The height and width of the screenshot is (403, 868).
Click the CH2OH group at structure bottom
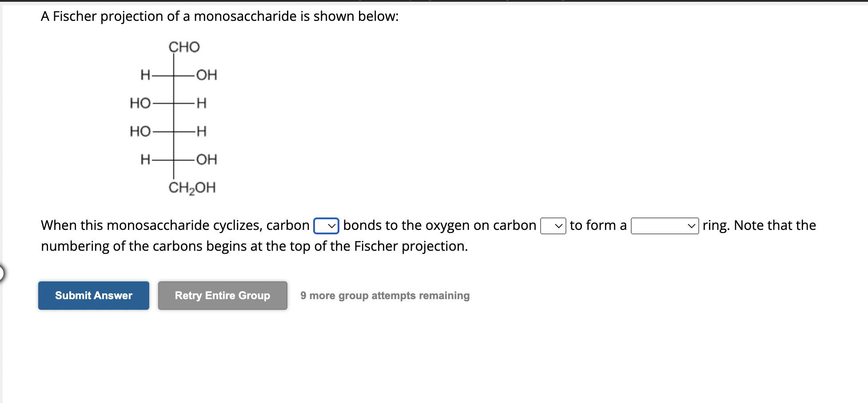192,188
